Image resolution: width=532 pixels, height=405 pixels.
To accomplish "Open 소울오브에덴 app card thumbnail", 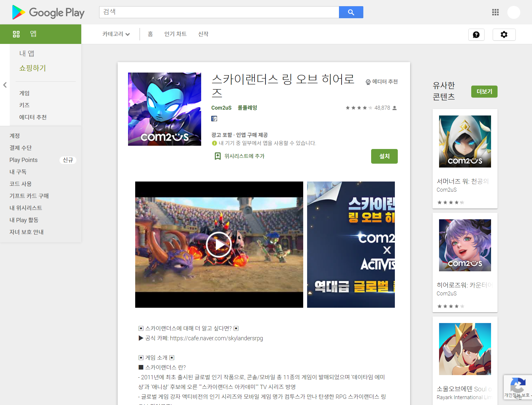I will pyautogui.click(x=465, y=349).
